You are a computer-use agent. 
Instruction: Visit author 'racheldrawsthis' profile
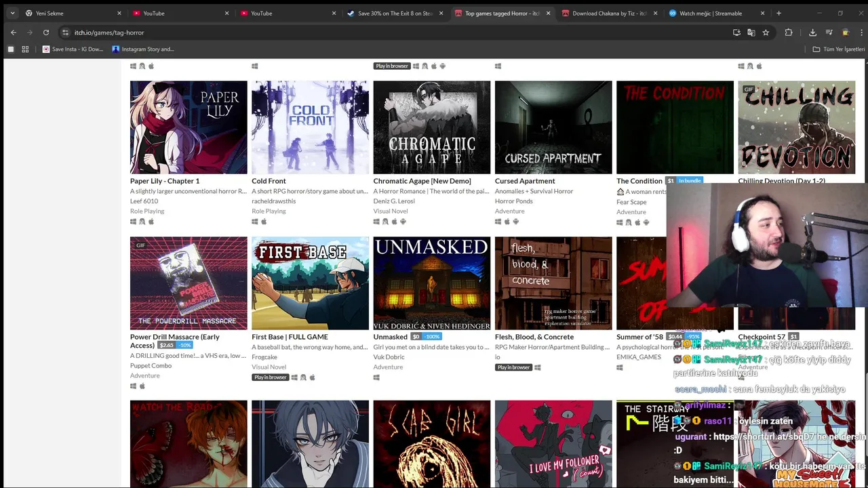tap(273, 201)
